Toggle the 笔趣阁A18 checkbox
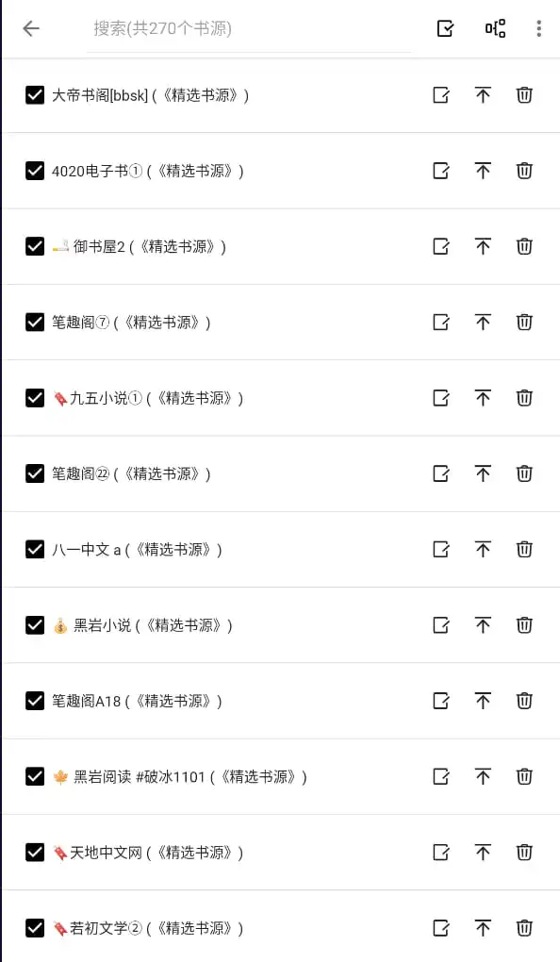 coord(35,701)
